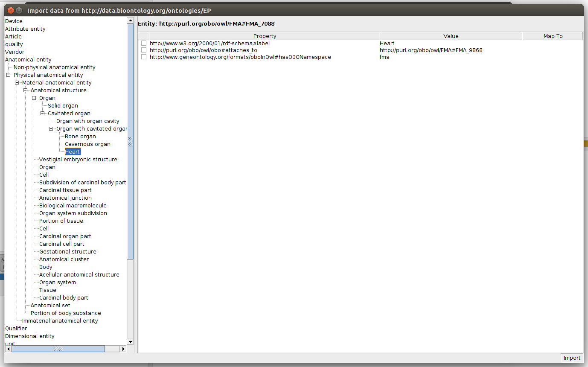The height and width of the screenshot is (367, 588).
Task: Check the obo#attaches_to property checkbox
Action: pos(144,50)
